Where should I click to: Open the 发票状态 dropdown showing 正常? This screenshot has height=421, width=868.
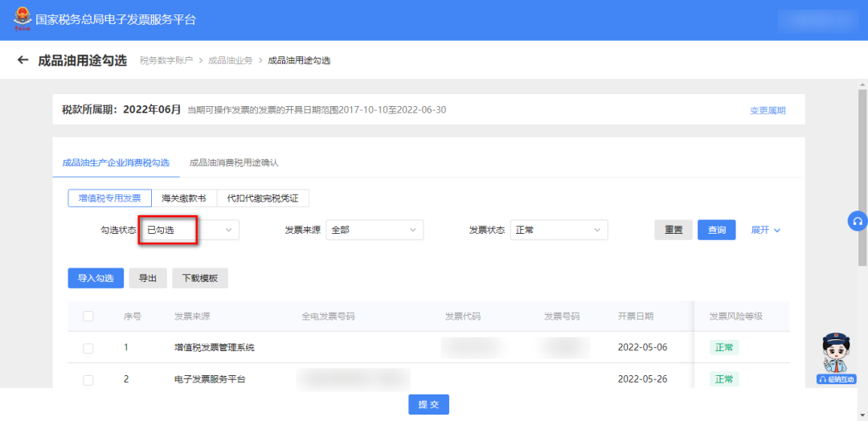559,230
